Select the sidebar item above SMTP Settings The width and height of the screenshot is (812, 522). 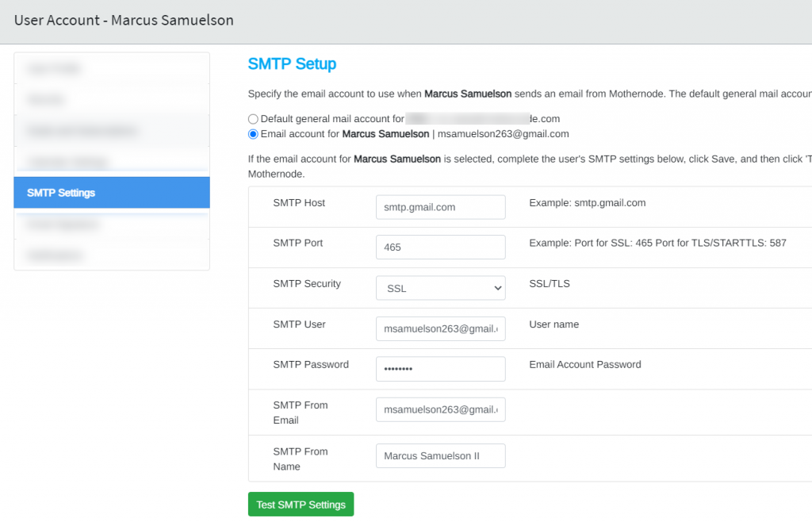point(111,161)
